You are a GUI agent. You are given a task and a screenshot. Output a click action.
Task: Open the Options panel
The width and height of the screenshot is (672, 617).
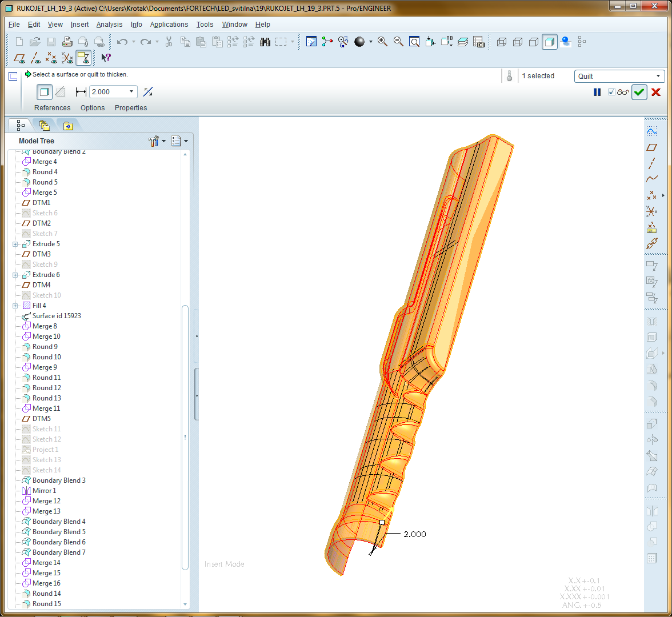point(93,108)
